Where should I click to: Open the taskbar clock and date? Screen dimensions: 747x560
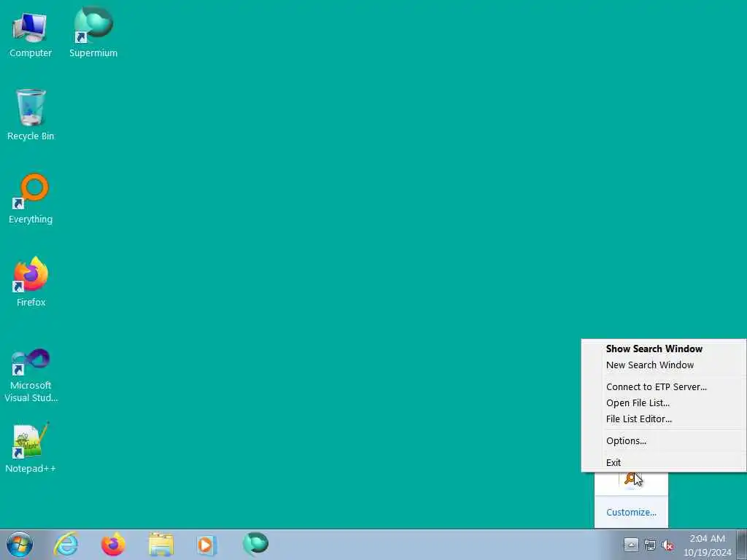point(707,545)
